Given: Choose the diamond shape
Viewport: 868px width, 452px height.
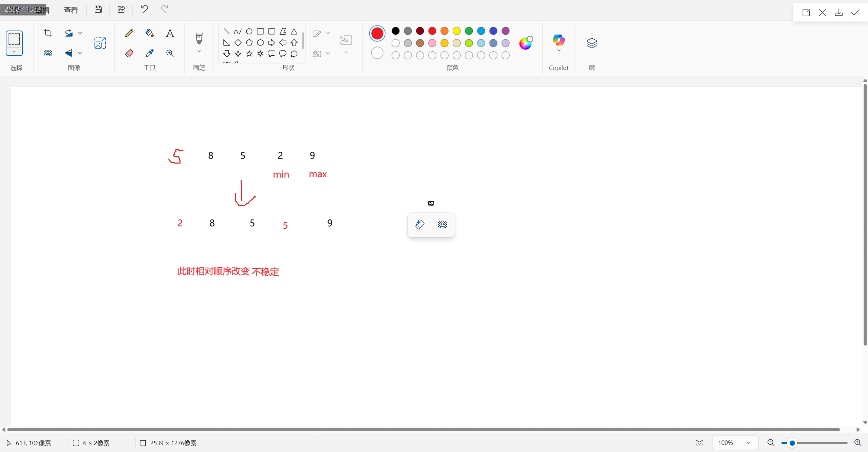Looking at the screenshot, I should point(238,43).
